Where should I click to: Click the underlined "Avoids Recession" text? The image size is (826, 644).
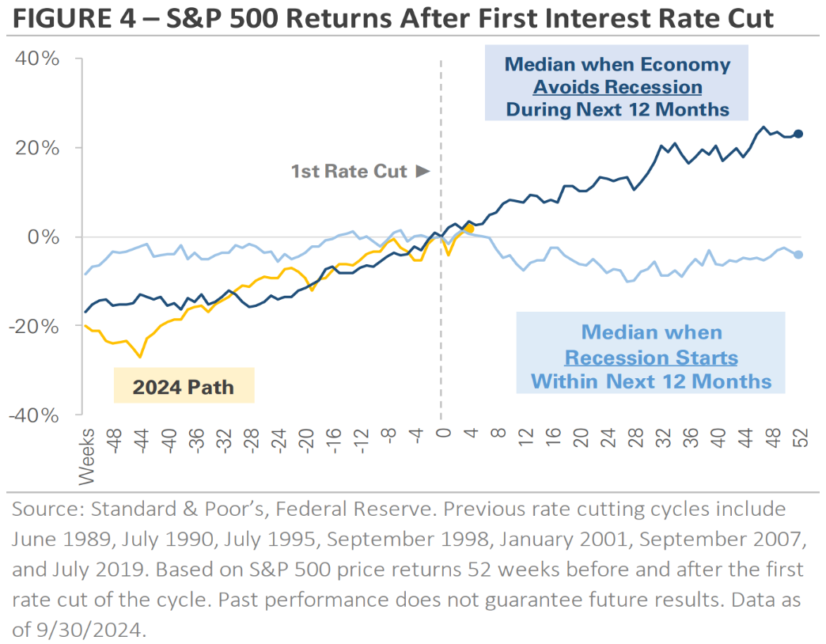617,86
